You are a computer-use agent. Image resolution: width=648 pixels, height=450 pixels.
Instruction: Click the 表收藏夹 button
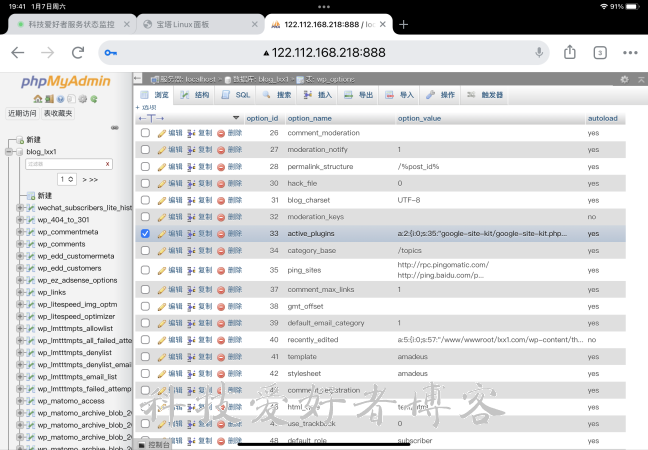pyautogui.click(x=58, y=113)
